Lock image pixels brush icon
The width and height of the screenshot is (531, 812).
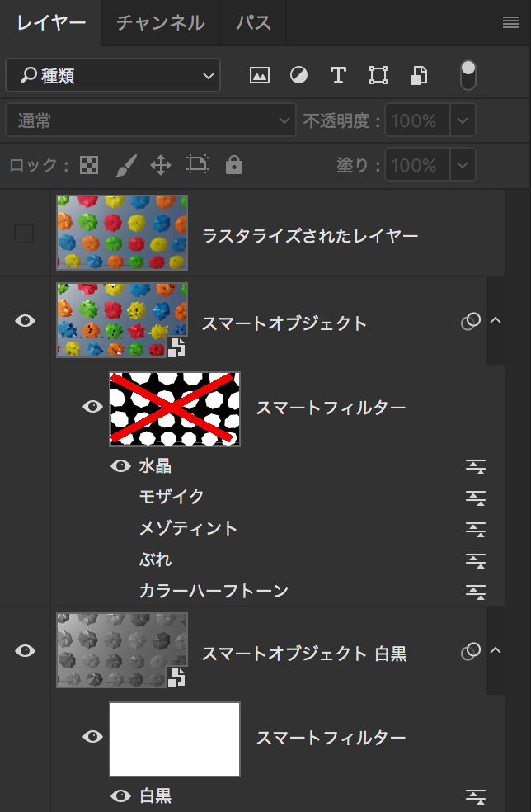[x=126, y=165]
